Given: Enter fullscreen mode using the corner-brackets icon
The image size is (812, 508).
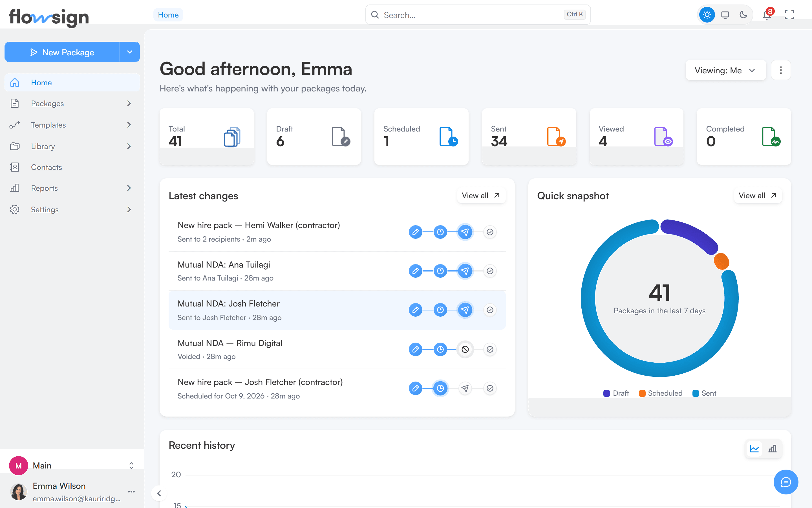Looking at the screenshot, I should (789, 15).
